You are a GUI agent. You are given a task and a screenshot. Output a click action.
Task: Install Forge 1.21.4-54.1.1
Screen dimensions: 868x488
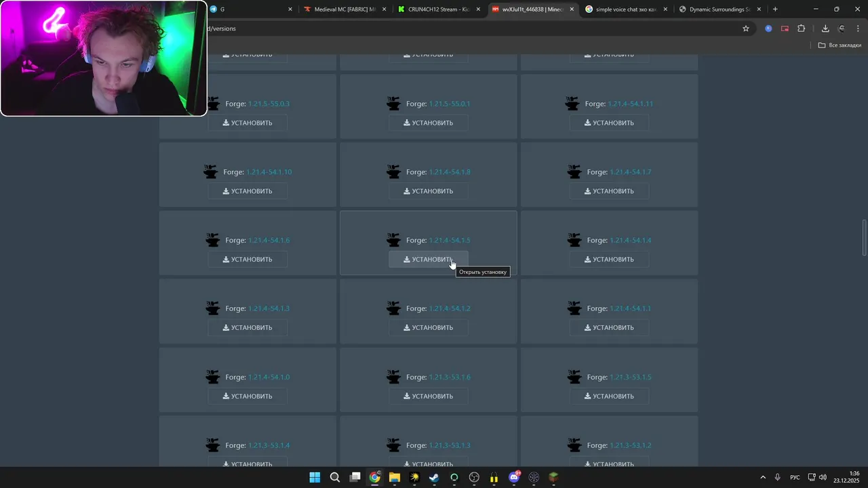point(609,327)
